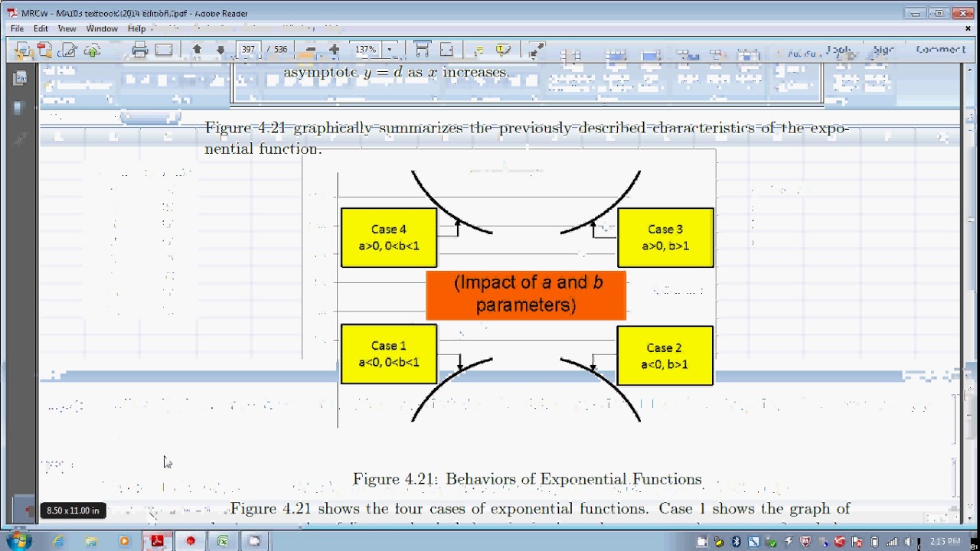Image resolution: width=980 pixels, height=551 pixels.
Task: Open the Comment pane
Action: (x=941, y=50)
